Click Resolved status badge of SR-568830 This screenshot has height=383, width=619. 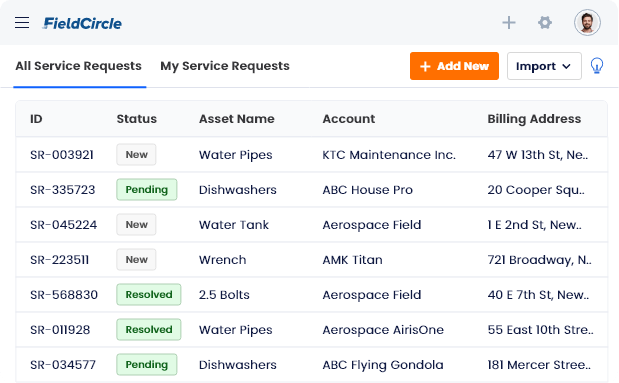pyautogui.click(x=148, y=295)
